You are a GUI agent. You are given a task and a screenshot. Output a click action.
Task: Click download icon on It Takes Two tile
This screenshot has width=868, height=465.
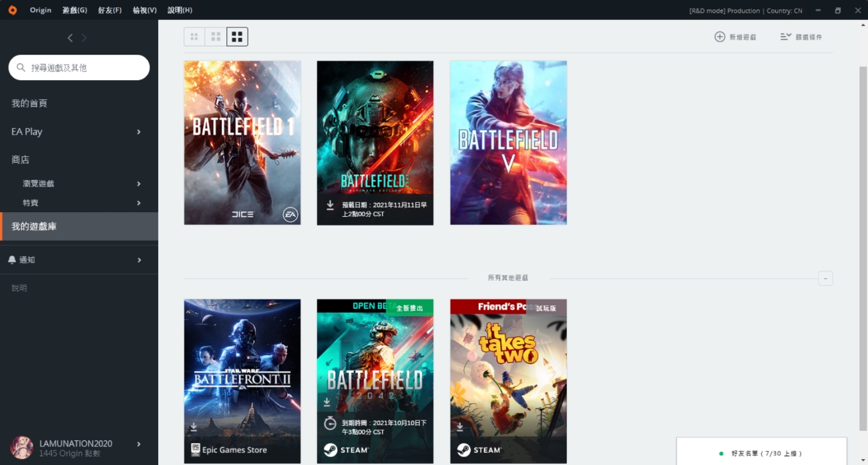(460, 426)
